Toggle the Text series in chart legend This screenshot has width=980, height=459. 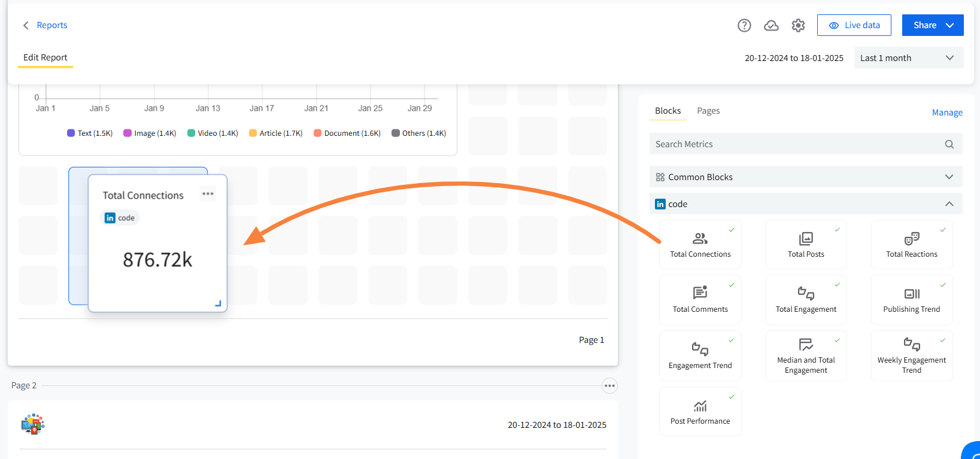90,133
